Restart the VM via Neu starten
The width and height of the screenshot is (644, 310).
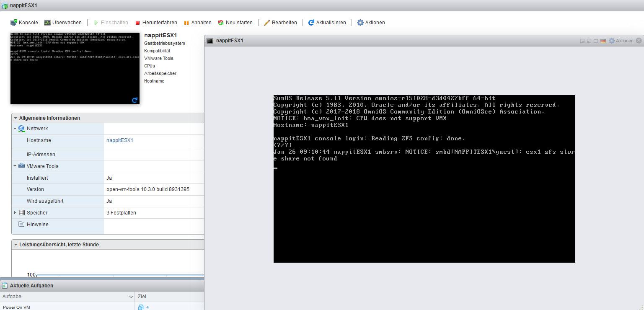(235, 23)
